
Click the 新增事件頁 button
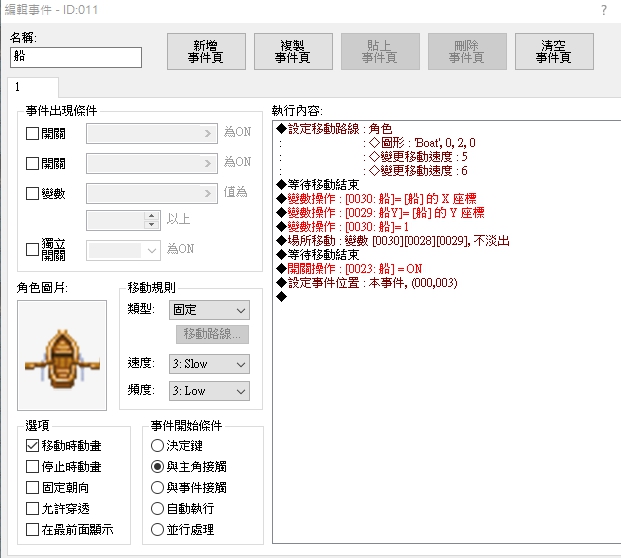click(x=206, y=51)
